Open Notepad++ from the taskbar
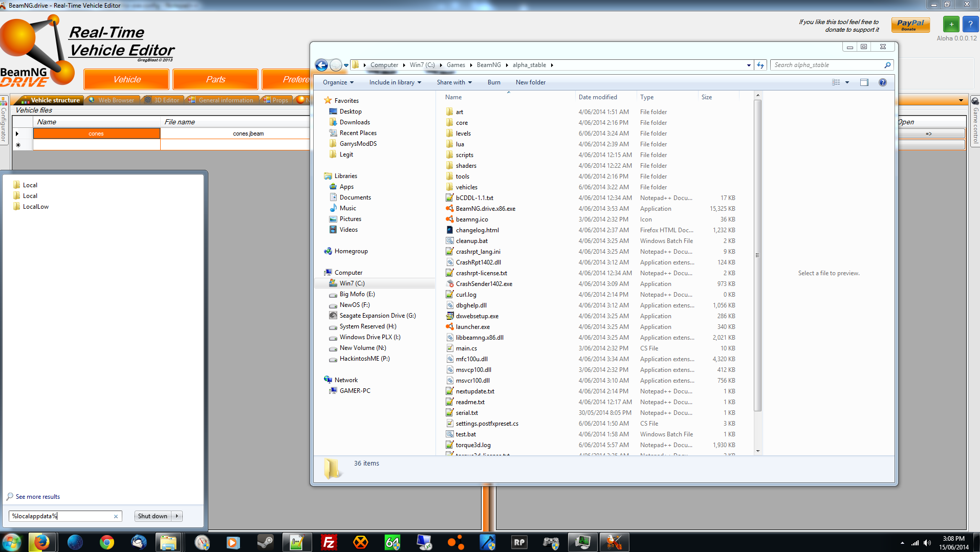 click(297, 542)
